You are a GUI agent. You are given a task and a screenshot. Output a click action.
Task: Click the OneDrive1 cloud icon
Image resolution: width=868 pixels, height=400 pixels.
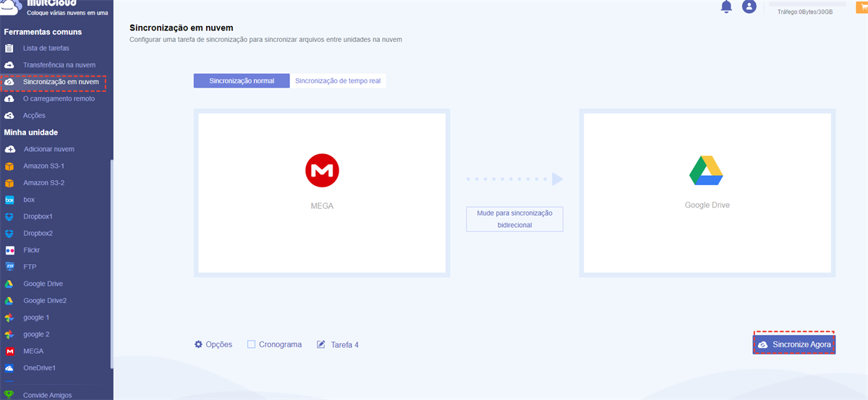point(9,368)
